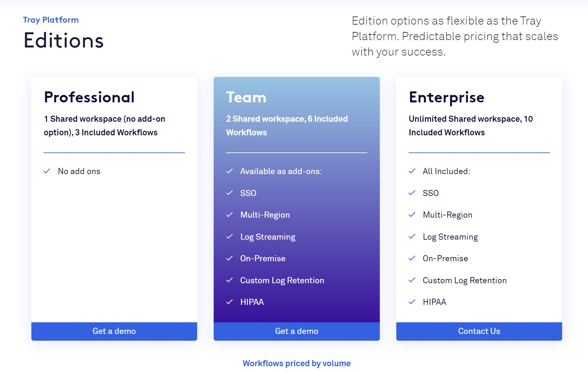Click the On-Premise checkmark in Enterprise card

412,258
